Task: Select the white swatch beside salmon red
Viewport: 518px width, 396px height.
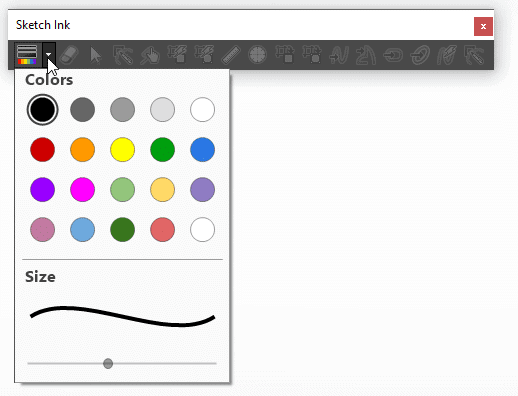Action: (x=202, y=230)
